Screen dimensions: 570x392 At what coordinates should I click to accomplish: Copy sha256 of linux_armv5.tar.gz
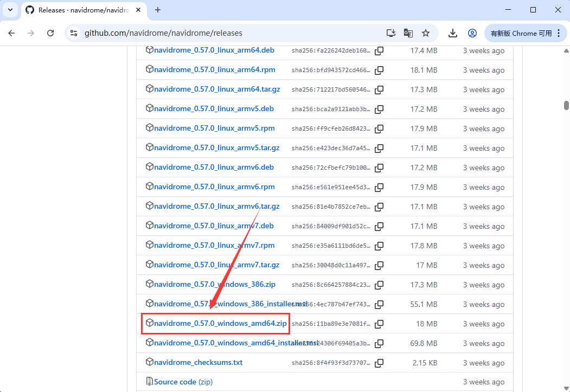point(379,148)
